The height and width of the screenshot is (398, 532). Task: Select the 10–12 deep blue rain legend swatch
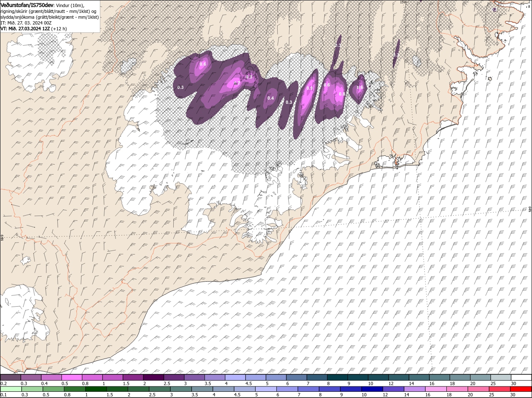(372, 389)
